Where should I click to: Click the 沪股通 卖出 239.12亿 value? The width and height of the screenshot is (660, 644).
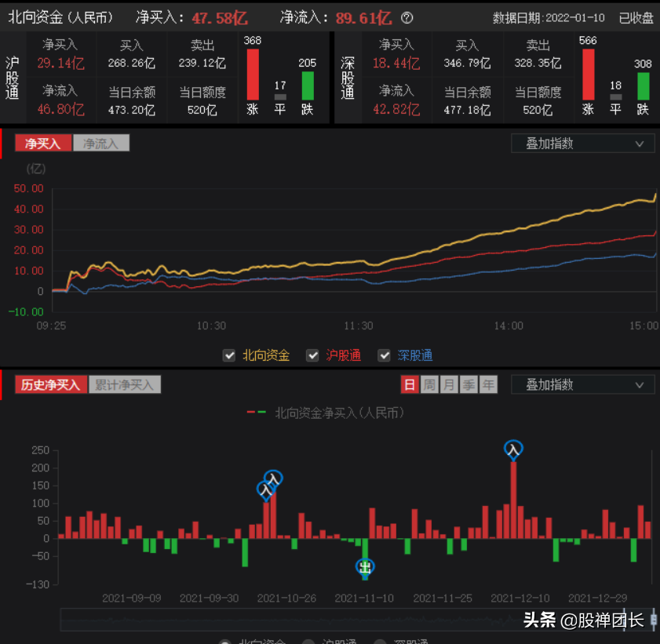(202, 63)
